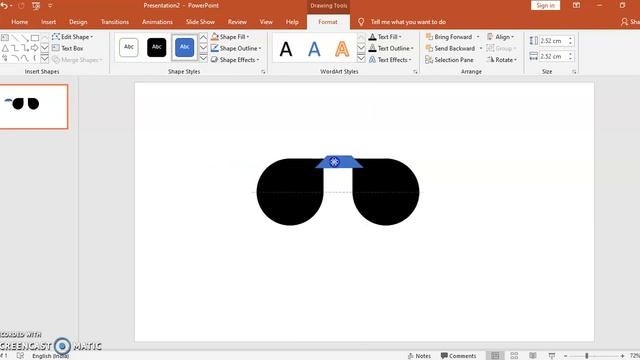Open the Align dropdown
Screen dimensions: 640x360
[501, 37]
